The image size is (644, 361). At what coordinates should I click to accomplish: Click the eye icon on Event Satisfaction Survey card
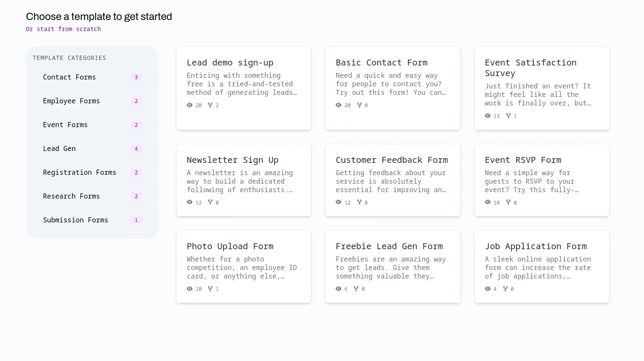tap(488, 116)
